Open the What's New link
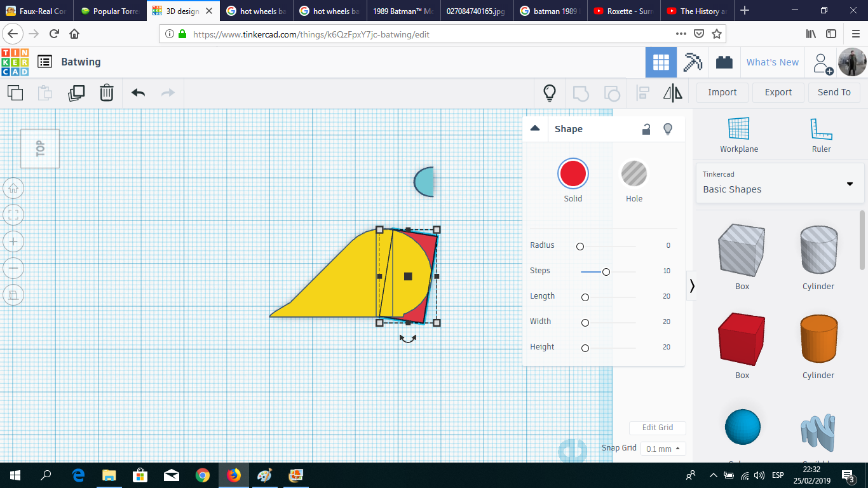 coord(773,62)
